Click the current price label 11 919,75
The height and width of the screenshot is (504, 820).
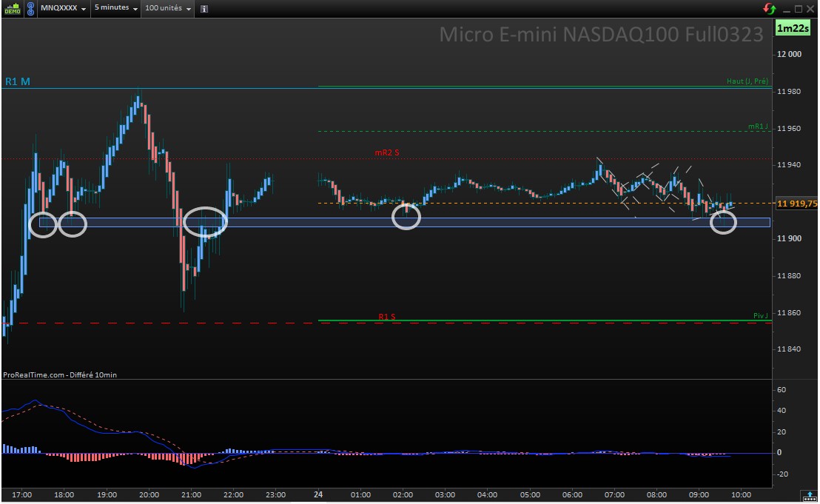(796, 204)
